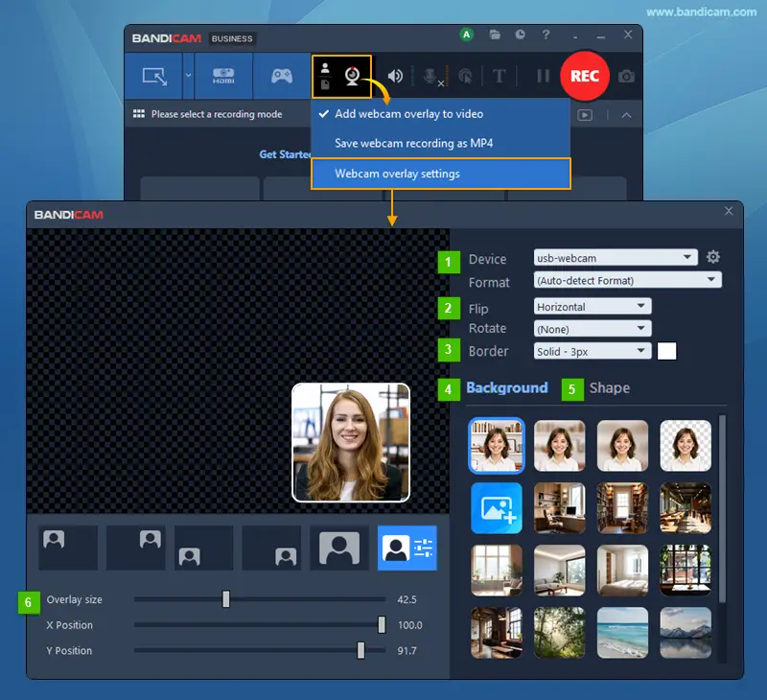Click the BUSINESS edition badge
The image size is (767, 700).
pos(232,38)
